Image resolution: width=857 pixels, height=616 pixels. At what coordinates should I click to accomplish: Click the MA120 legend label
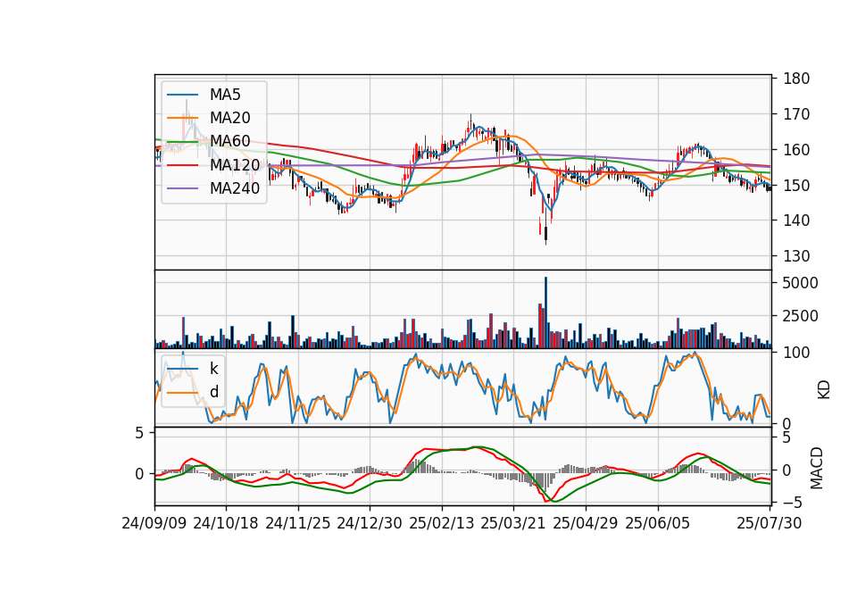[x=235, y=164]
